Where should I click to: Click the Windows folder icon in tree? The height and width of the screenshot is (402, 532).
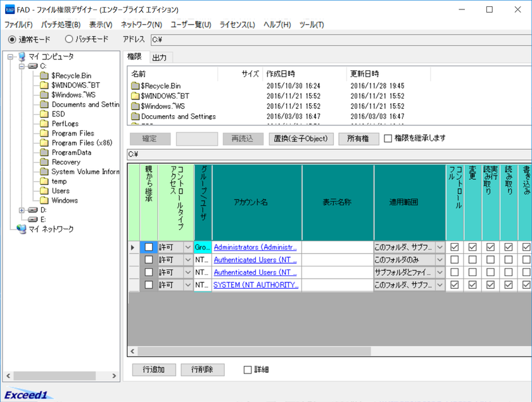click(44, 201)
